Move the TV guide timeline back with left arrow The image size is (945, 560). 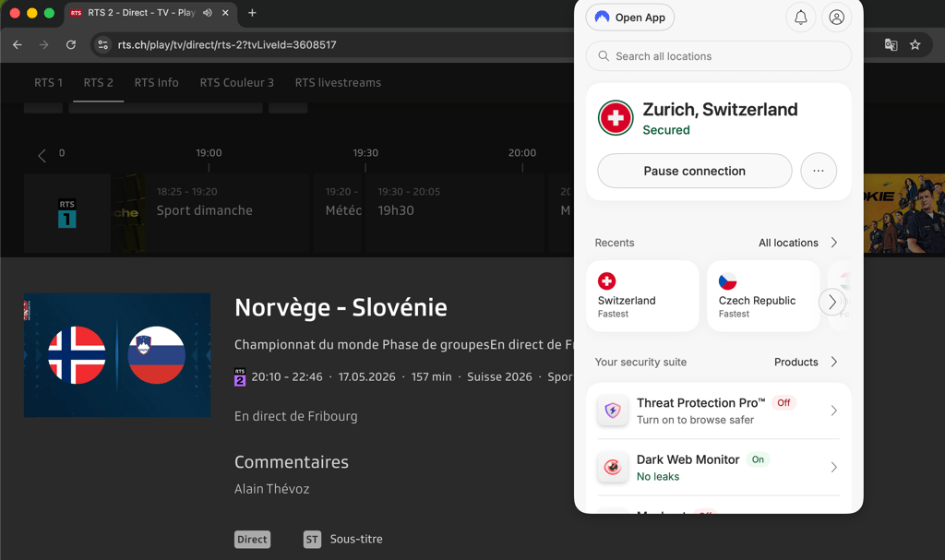click(x=42, y=156)
